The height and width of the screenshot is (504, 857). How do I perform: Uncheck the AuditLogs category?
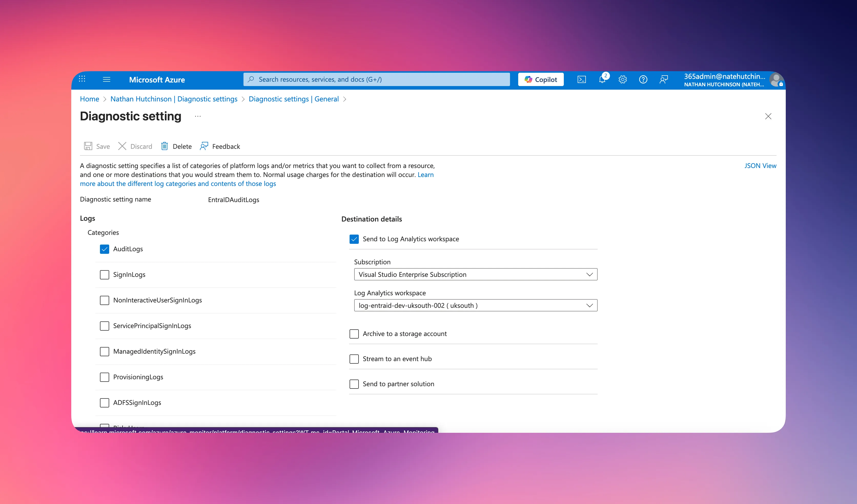click(104, 249)
